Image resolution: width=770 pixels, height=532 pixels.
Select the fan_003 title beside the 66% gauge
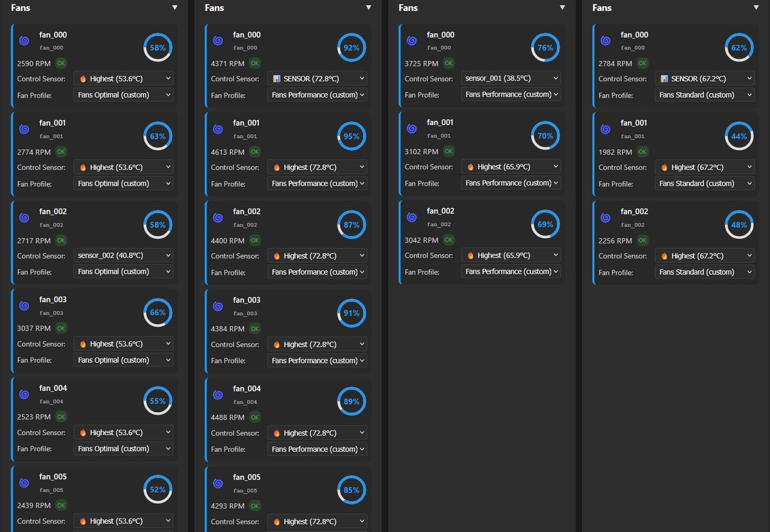53,300
